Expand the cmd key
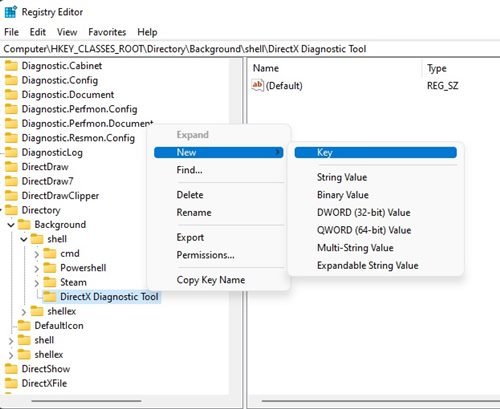500x409 pixels. tap(37, 254)
